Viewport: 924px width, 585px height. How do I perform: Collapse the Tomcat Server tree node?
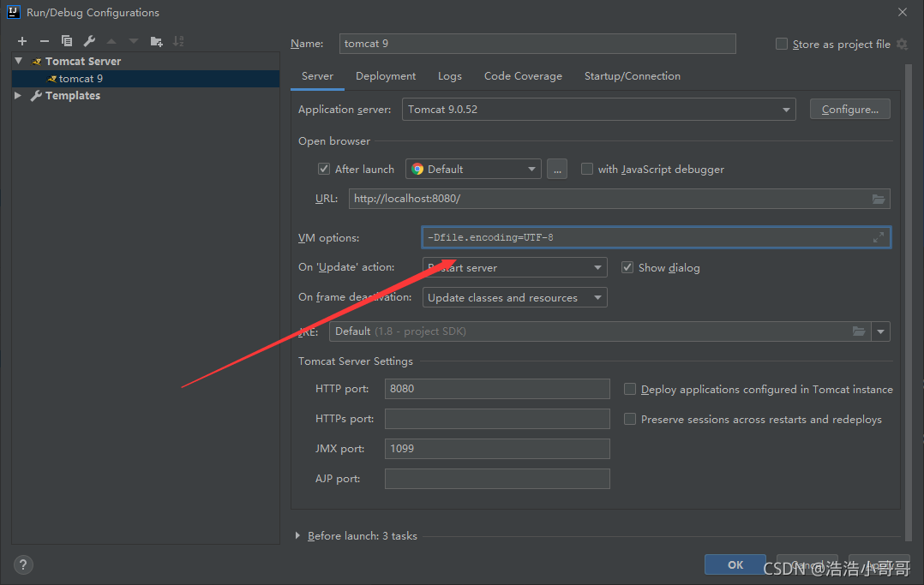[x=19, y=61]
